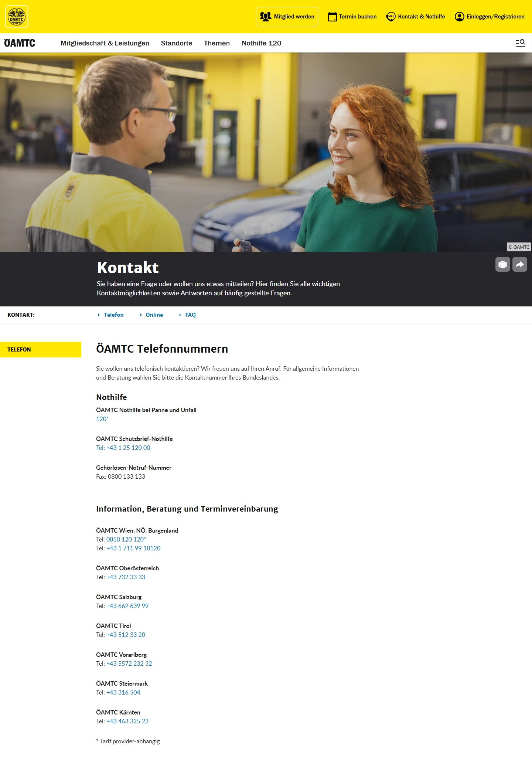Call Kärnten number +43 463 325 23

click(127, 721)
